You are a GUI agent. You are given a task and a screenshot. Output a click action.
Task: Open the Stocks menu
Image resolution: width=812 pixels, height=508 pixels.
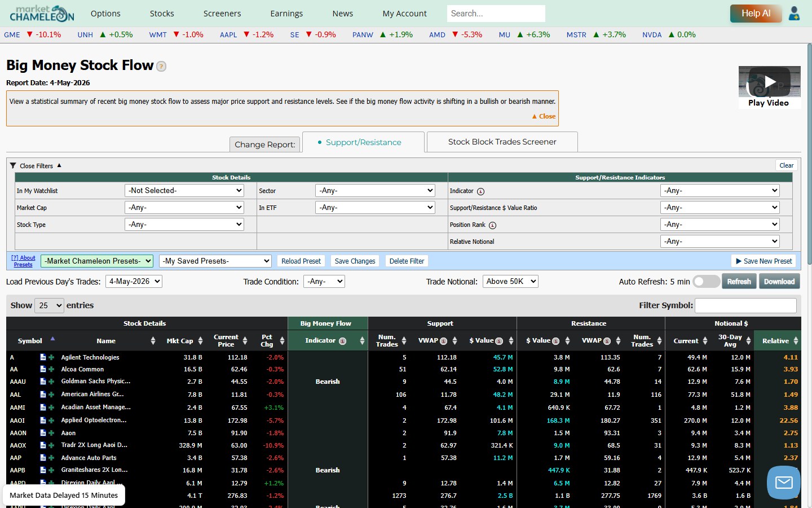[162, 14]
